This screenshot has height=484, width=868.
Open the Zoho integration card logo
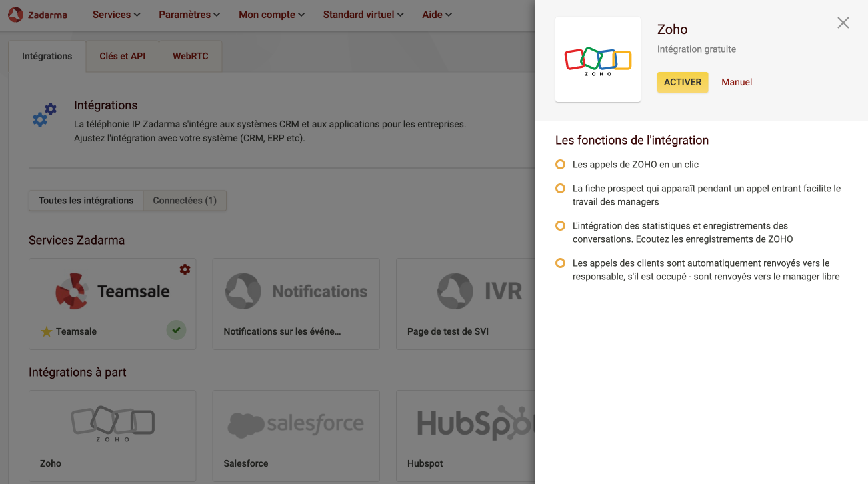[x=113, y=424]
